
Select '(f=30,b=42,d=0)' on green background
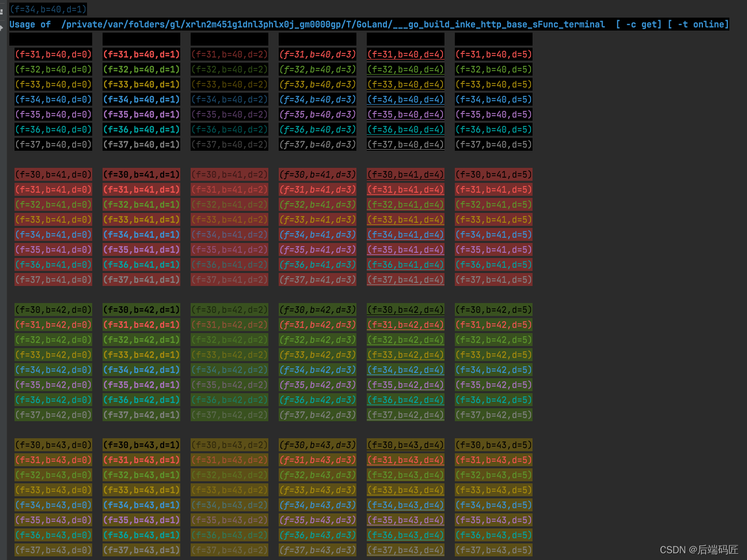pyautogui.click(x=53, y=310)
